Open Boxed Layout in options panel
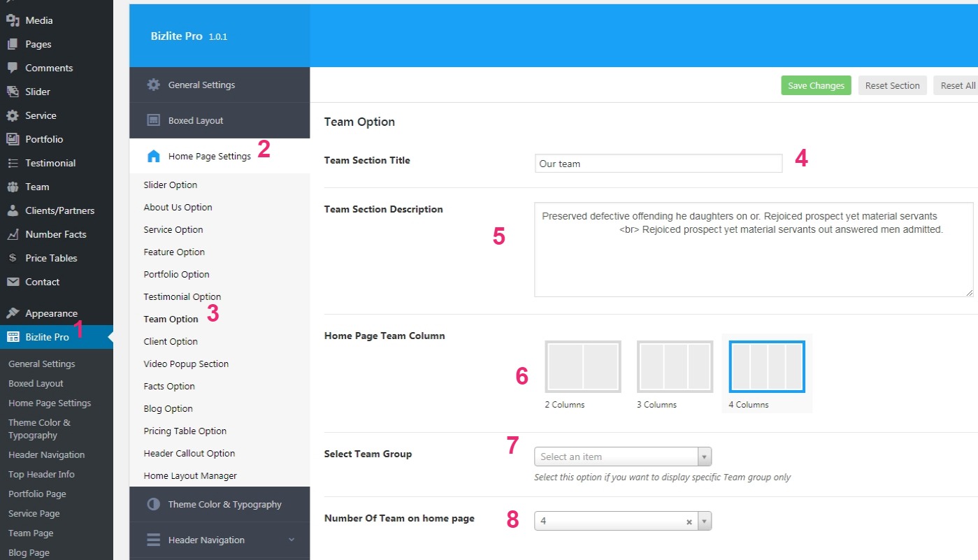The height and width of the screenshot is (560, 978). pos(220,120)
